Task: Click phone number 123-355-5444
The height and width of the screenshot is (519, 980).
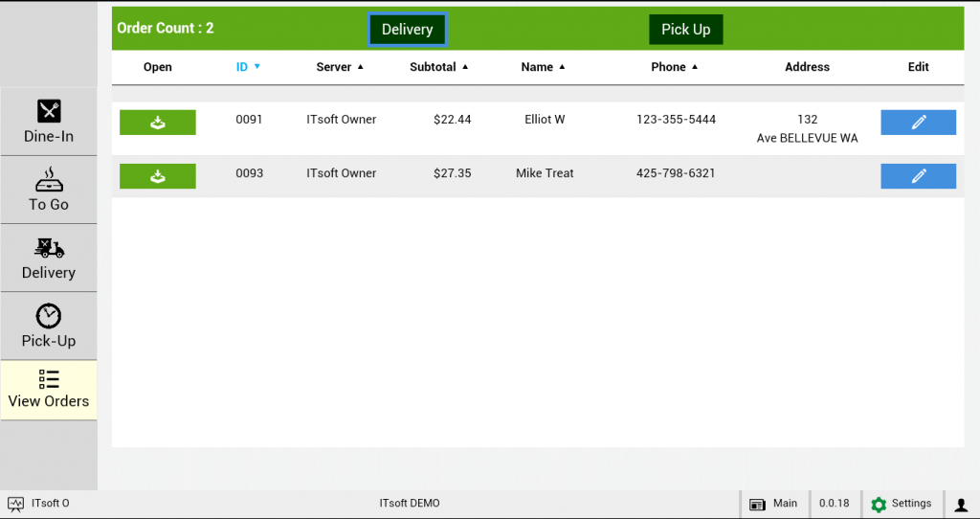Action: tap(676, 120)
